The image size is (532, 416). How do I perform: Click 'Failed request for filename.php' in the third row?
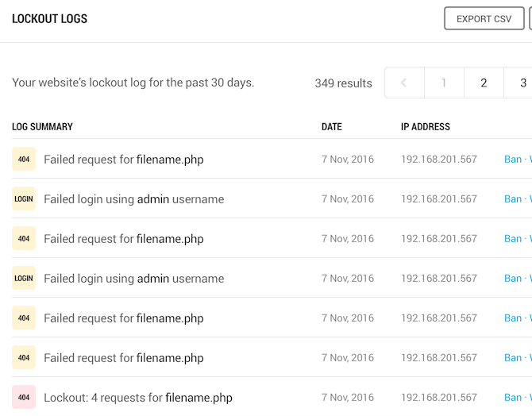[x=124, y=239]
